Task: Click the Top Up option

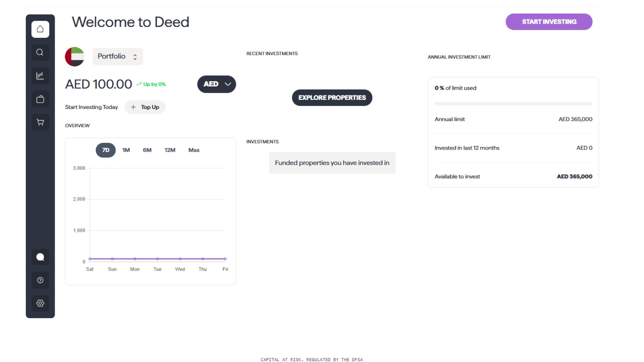Action: [145, 107]
